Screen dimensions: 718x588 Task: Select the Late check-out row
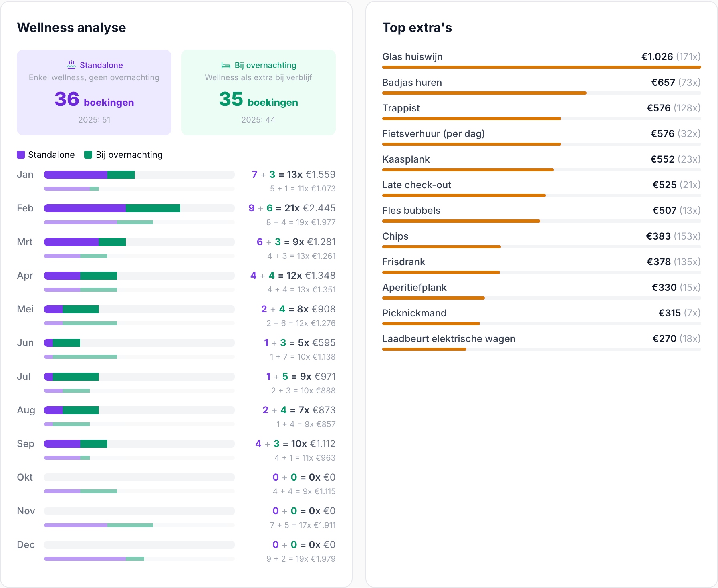point(542,188)
